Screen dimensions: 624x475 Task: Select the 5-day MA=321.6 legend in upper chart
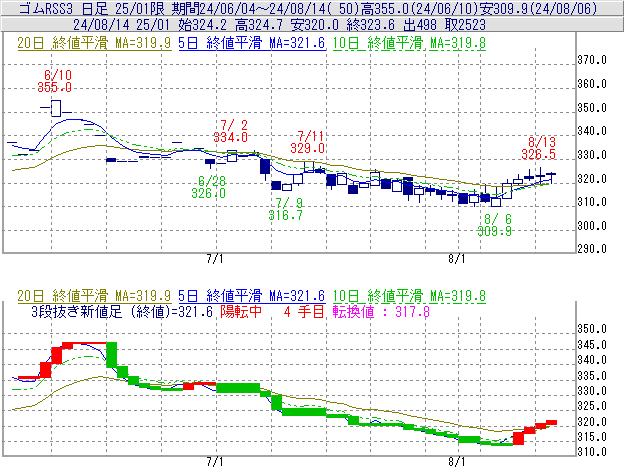pyautogui.click(x=252, y=43)
